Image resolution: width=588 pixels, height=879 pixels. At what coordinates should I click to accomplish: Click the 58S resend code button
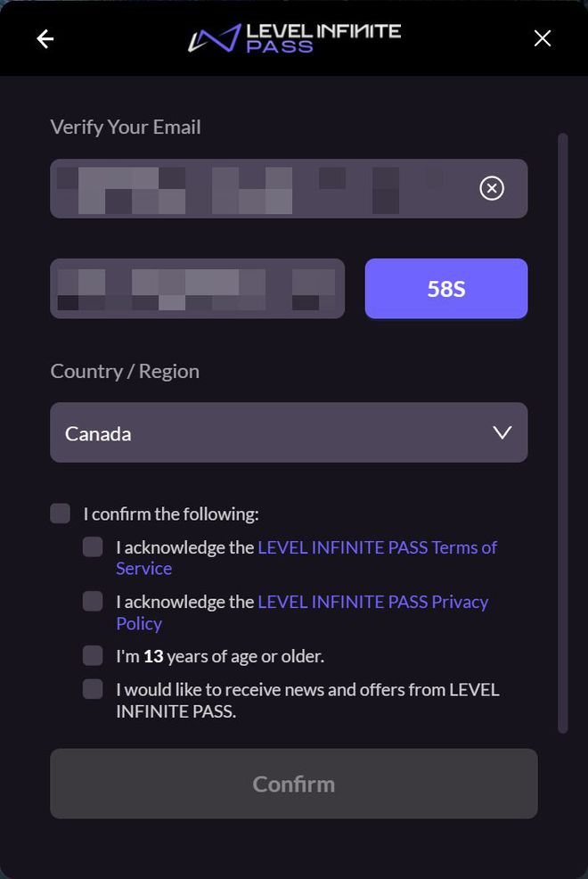[446, 289]
